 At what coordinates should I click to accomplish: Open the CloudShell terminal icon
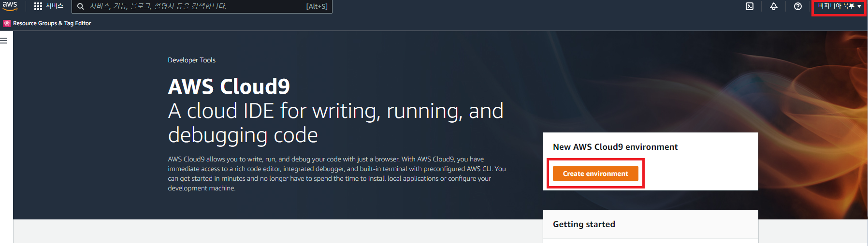coord(750,6)
